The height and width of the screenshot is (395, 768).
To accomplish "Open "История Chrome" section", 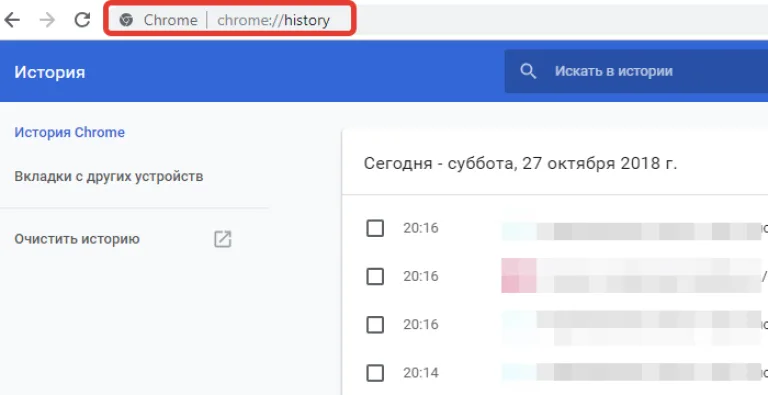I will (x=70, y=132).
